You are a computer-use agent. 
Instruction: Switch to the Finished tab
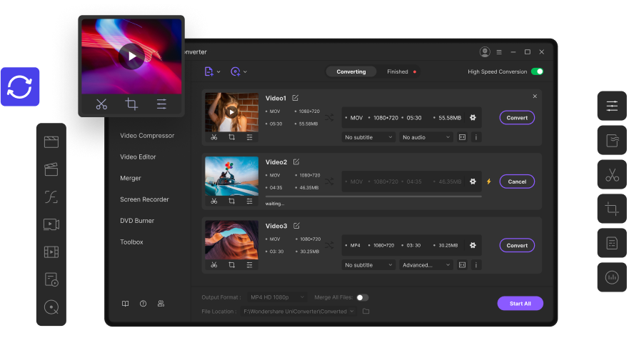pyautogui.click(x=398, y=71)
